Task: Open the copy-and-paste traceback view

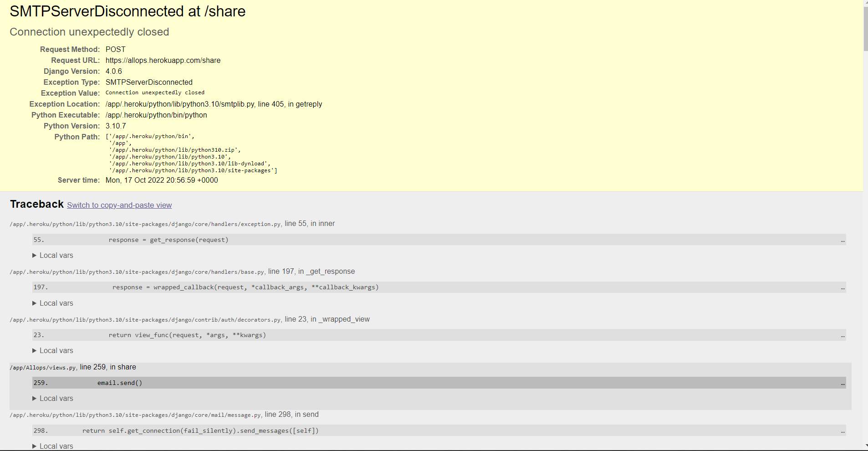Action: tap(119, 205)
